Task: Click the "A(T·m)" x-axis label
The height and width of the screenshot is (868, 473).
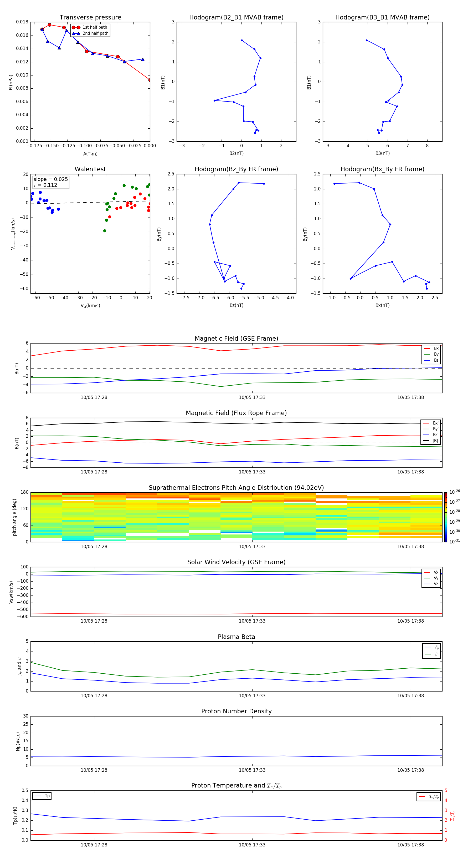Action: pos(90,154)
